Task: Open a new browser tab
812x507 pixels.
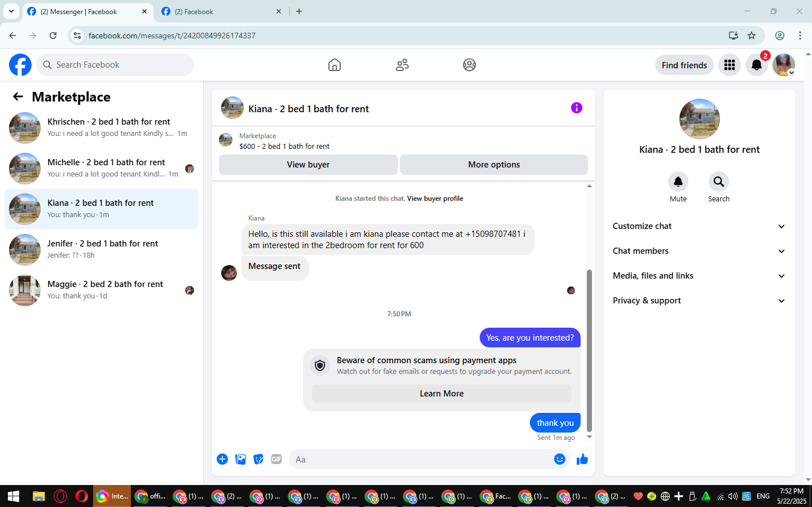Action: point(299,11)
